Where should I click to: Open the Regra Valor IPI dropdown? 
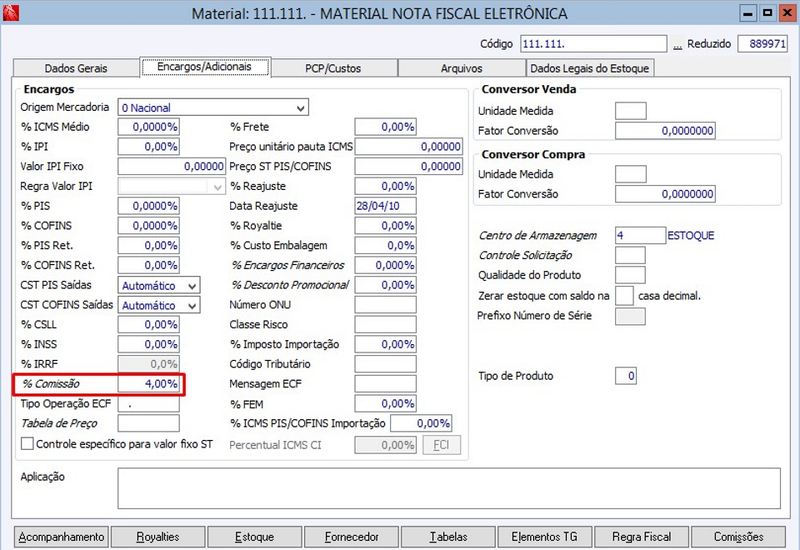pos(217,187)
